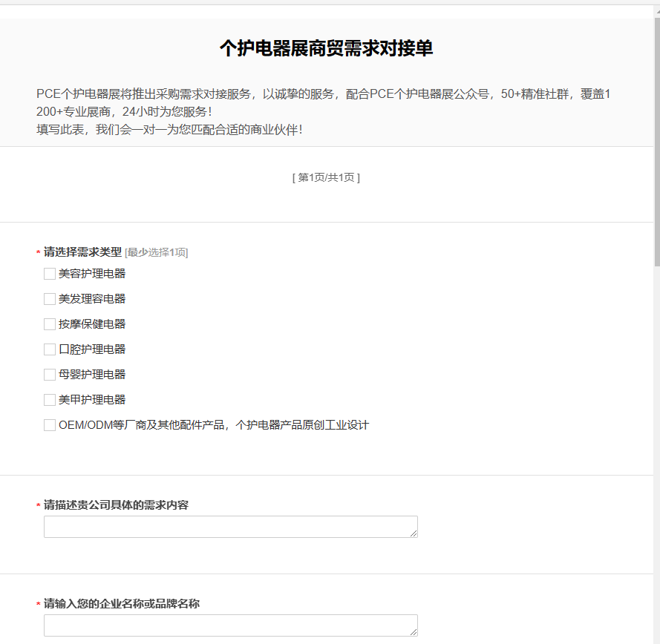Click the question label 请选择需求类型

82,252
